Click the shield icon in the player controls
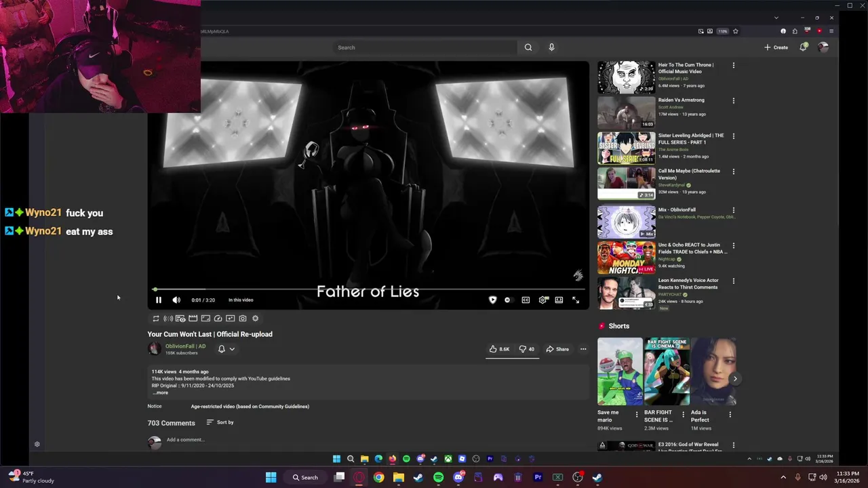 point(492,300)
